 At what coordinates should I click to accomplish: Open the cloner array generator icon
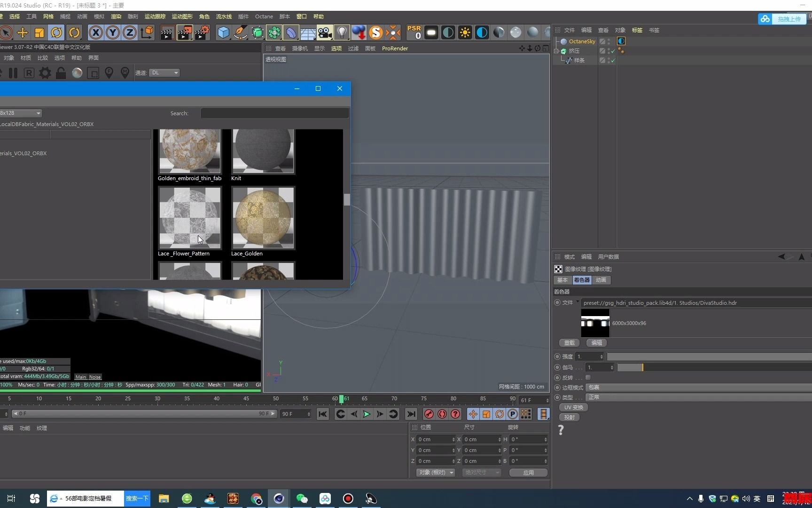pos(274,32)
